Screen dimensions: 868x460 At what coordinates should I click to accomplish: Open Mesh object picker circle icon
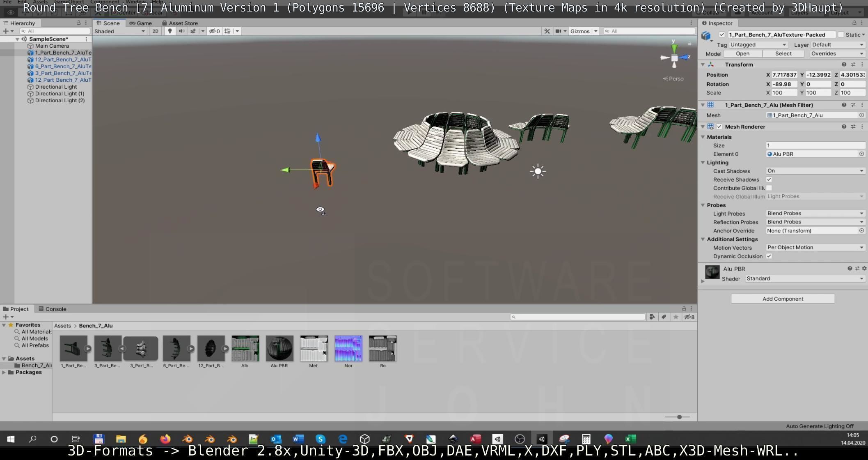point(861,115)
